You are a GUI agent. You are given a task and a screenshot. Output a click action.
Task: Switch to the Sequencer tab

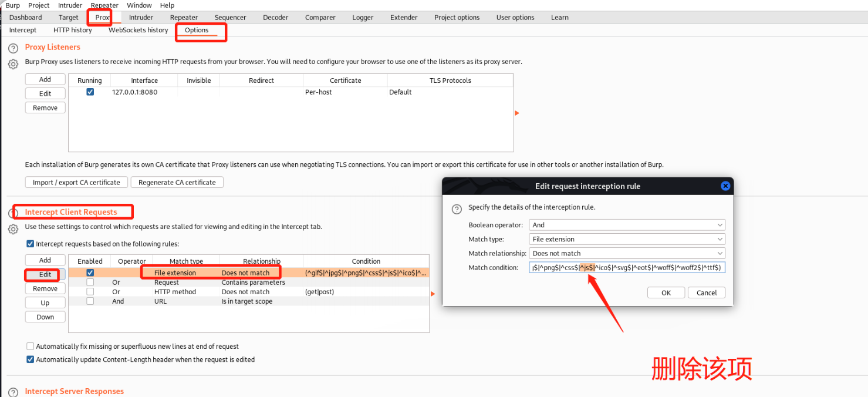point(231,18)
